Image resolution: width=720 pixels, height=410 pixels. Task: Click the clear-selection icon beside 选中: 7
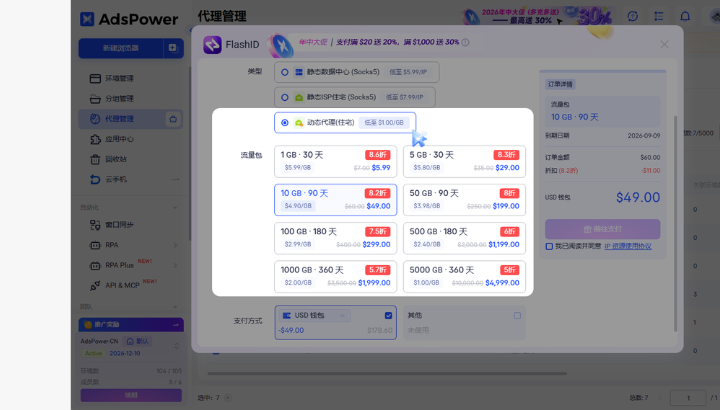[x=227, y=398]
